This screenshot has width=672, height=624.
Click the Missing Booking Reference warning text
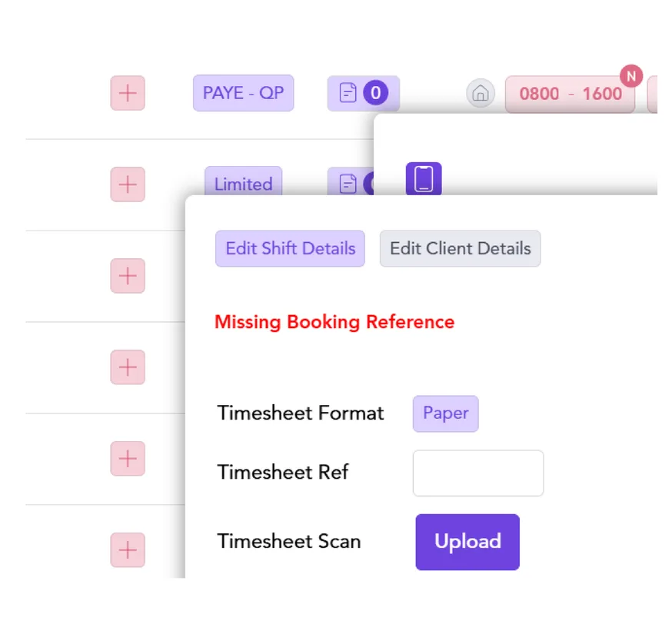[x=334, y=322]
